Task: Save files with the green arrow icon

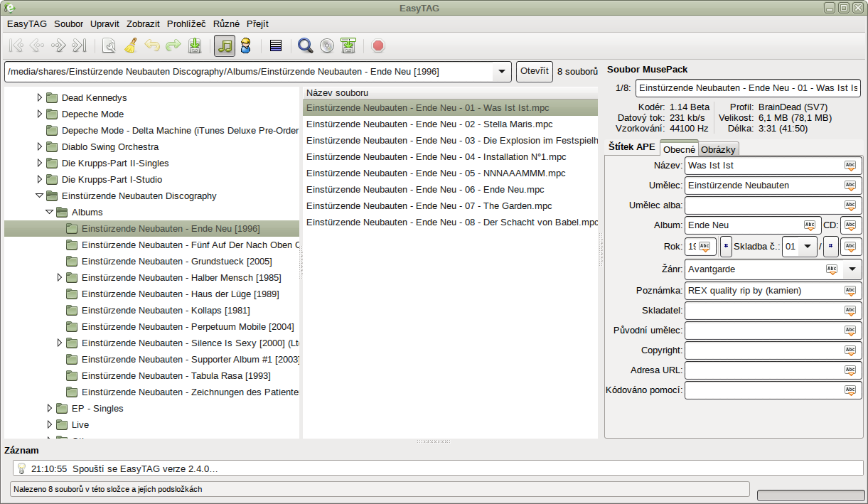Action: tap(195, 46)
